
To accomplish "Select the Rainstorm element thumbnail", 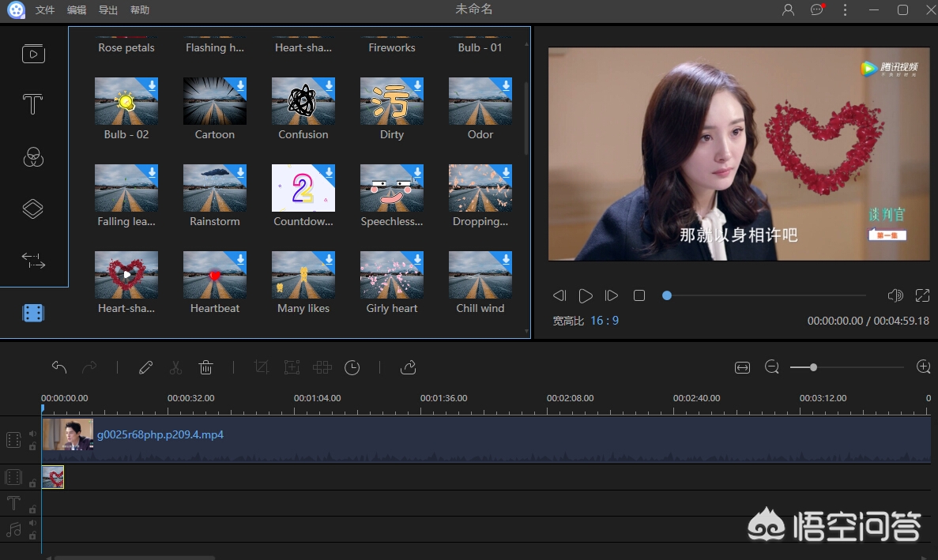I will coord(215,188).
